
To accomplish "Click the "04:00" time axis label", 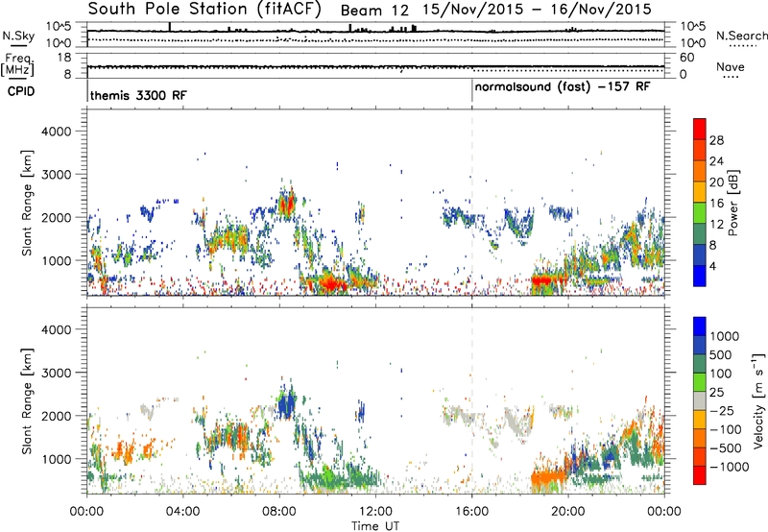I will pyautogui.click(x=183, y=511).
